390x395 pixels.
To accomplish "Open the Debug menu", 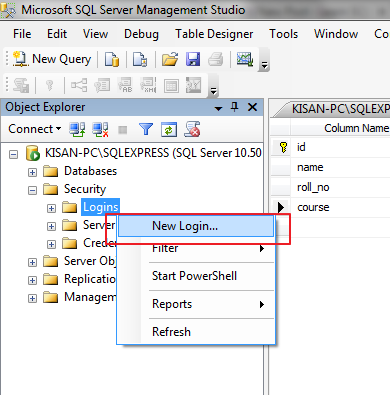I will tap(141, 34).
